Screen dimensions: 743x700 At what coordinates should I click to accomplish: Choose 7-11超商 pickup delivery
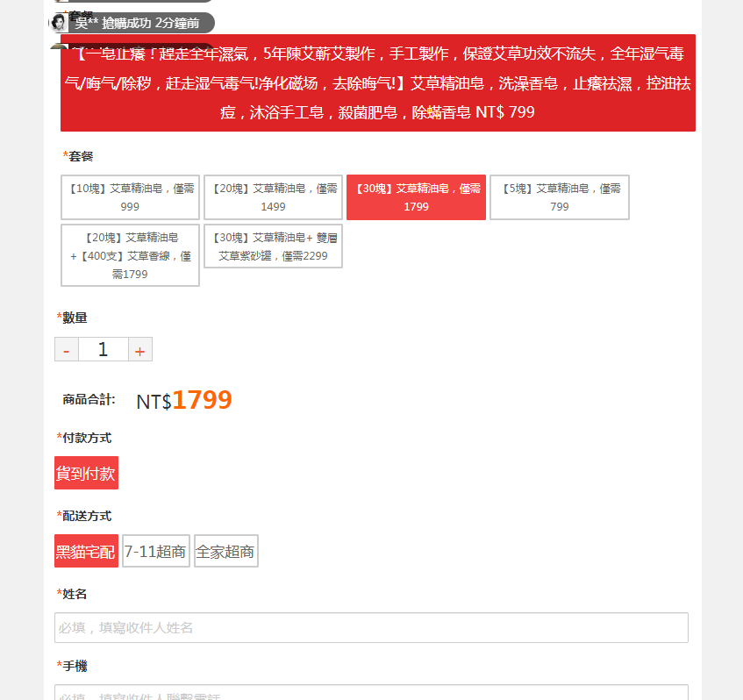155,552
